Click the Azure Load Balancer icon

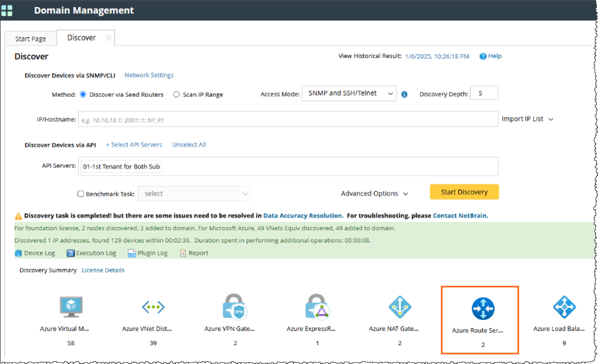(x=564, y=307)
